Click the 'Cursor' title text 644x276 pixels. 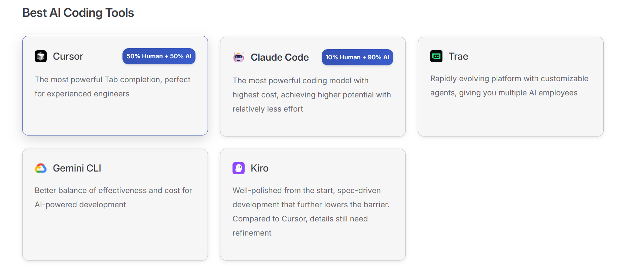click(67, 56)
